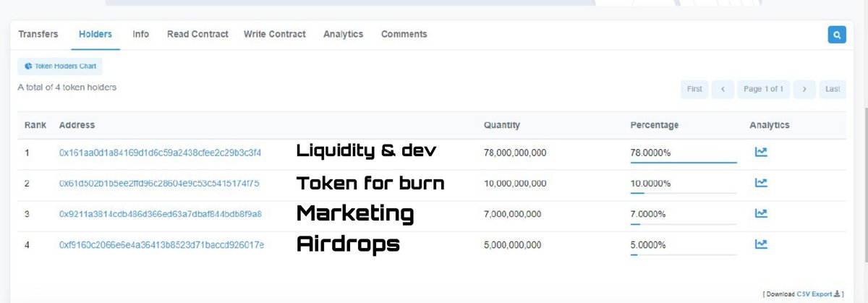Open analytics chart for rank 2 holder
This screenshot has width=868, height=303.
(761, 183)
